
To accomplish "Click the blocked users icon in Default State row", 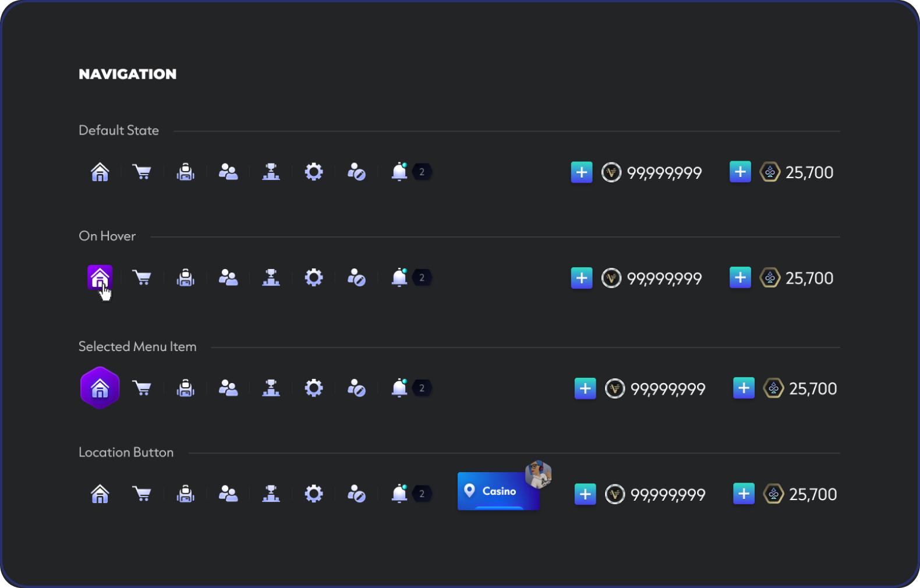I will [356, 172].
